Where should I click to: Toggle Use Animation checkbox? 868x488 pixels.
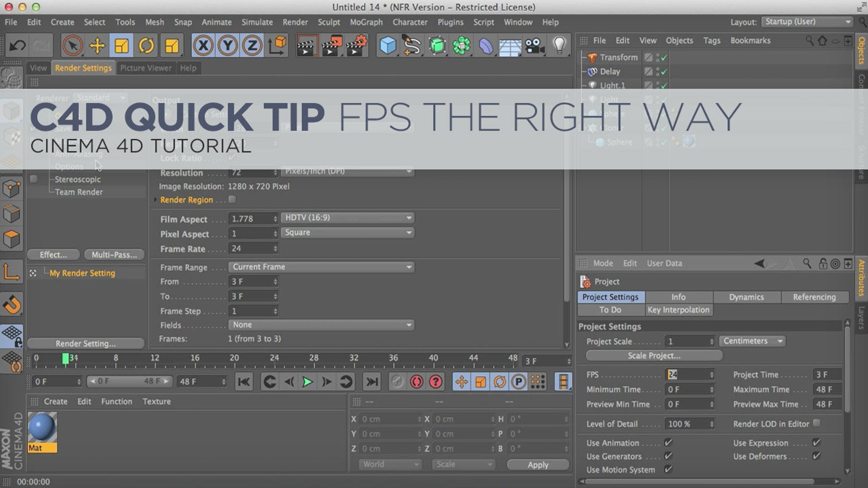[668, 442]
